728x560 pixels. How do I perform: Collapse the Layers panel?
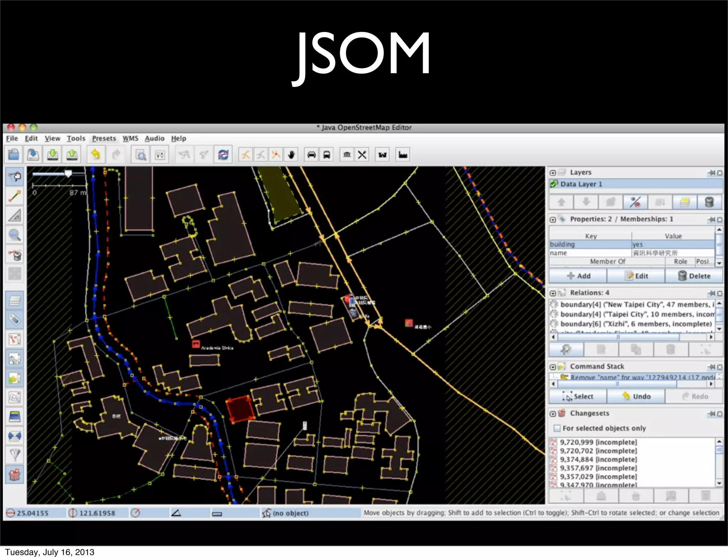point(553,173)
